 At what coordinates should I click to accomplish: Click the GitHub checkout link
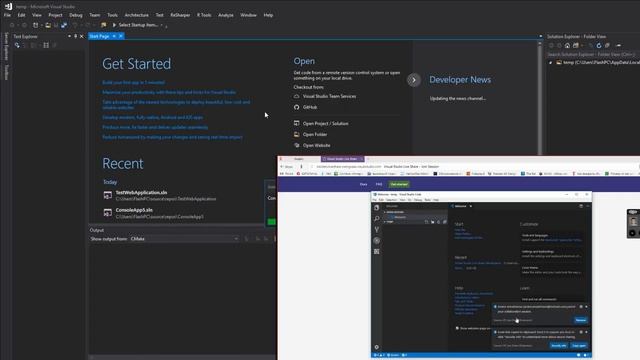click(310, 107)
